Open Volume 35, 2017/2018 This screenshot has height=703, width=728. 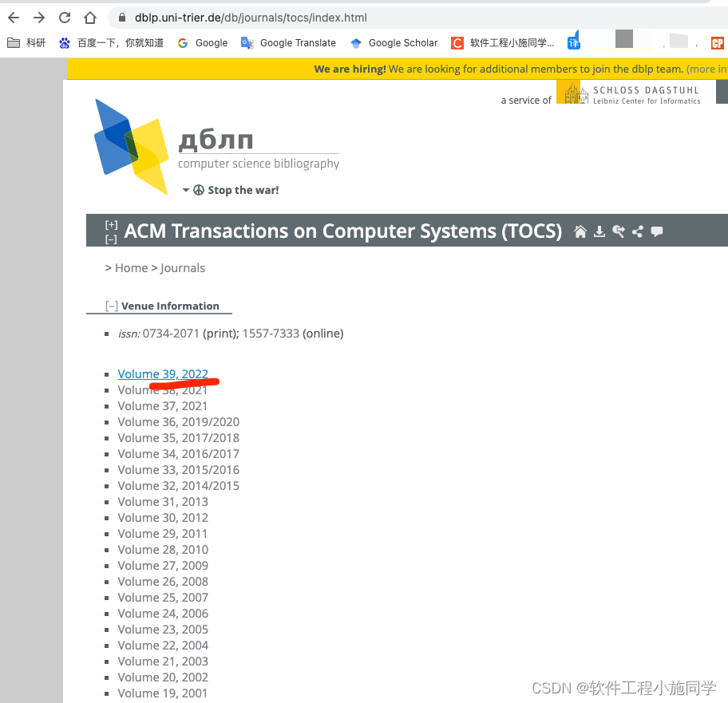click(x=179, y=438)
